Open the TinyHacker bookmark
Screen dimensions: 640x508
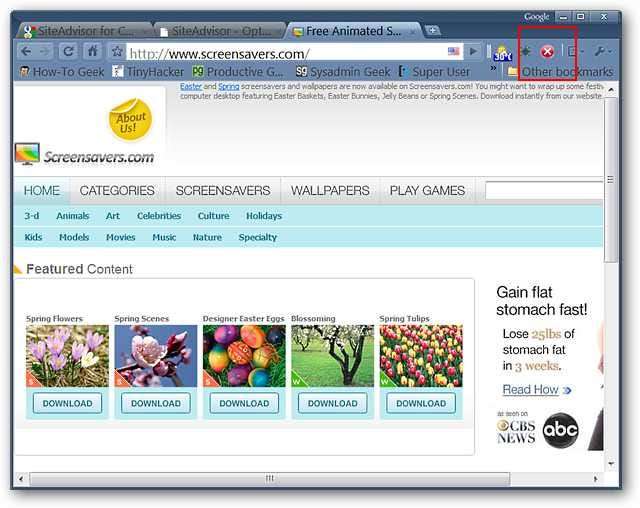(148, 72)
